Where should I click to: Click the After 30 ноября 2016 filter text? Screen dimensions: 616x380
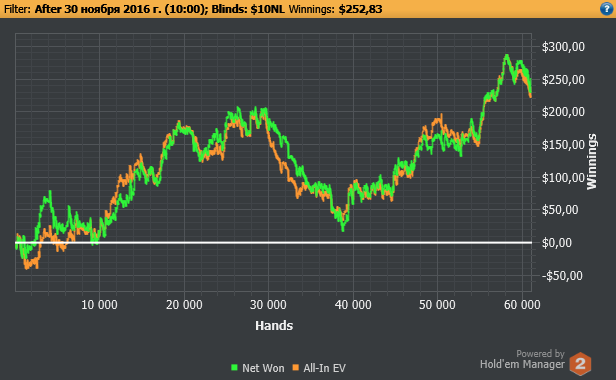[x=121, y=9]
